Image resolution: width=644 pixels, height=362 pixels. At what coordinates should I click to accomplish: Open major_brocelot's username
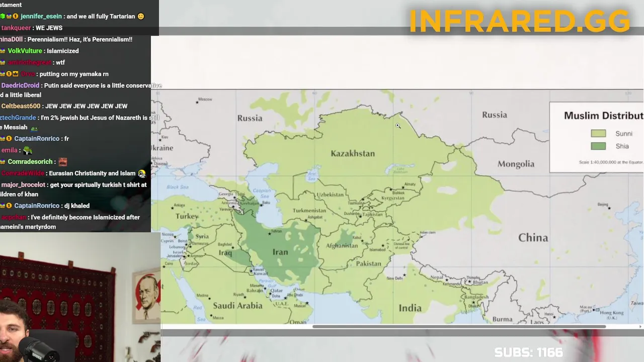[x=23, y=185]
